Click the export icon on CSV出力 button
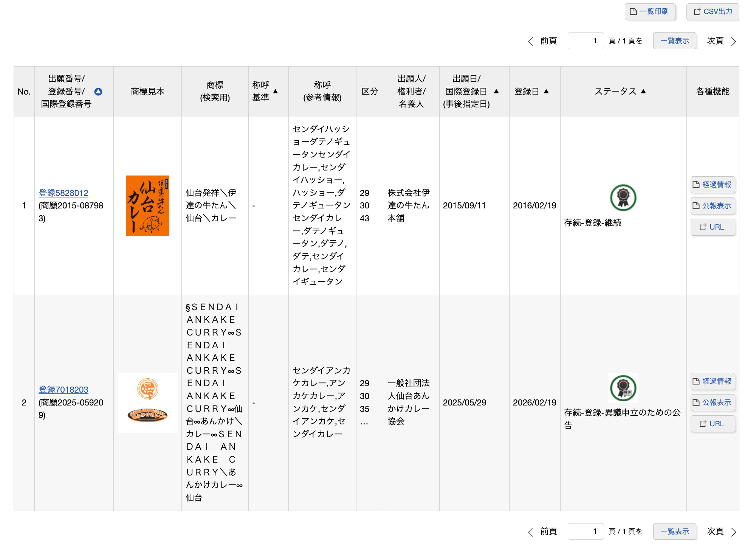This screenshot has height=553, width=756. tap(697, 11)
